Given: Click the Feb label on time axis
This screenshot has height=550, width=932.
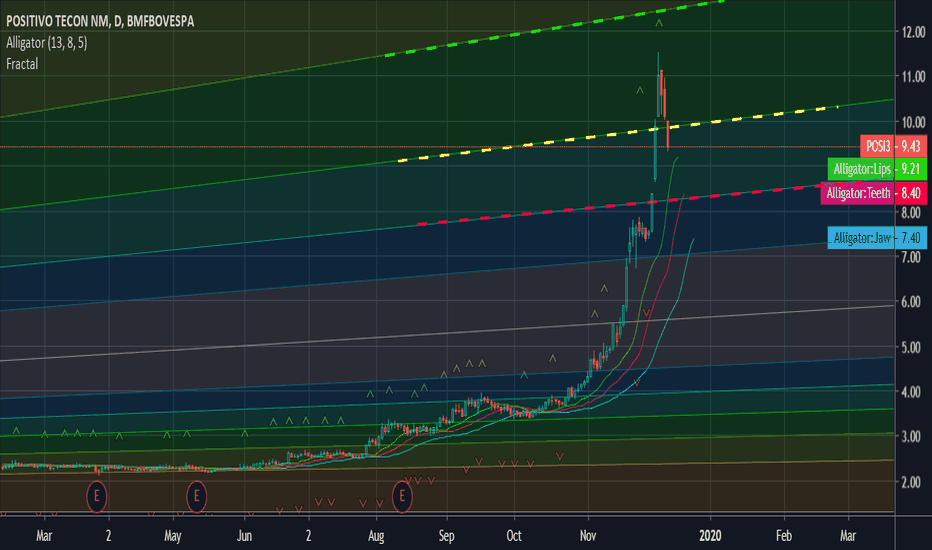Looking at the screenshot, I should coord(784,536).
